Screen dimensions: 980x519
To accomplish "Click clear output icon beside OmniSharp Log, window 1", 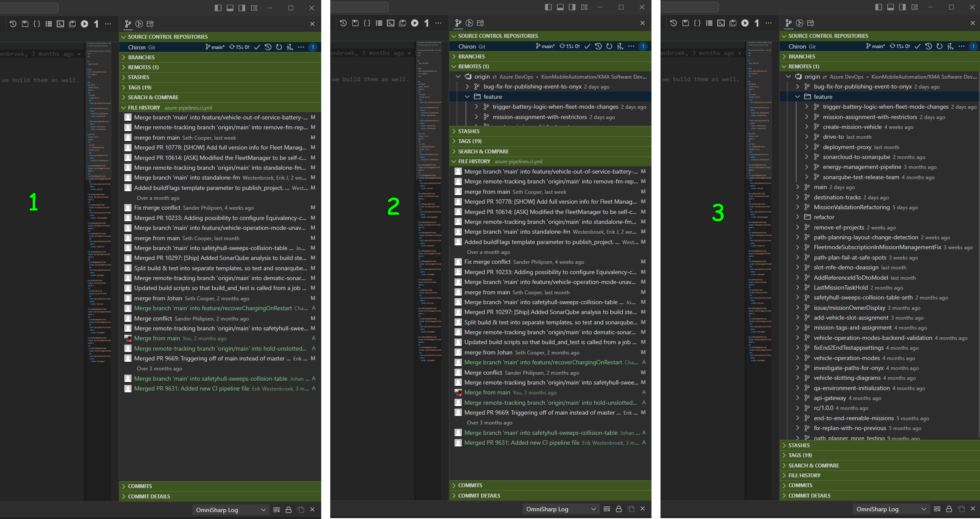I will tap(276, 510).
